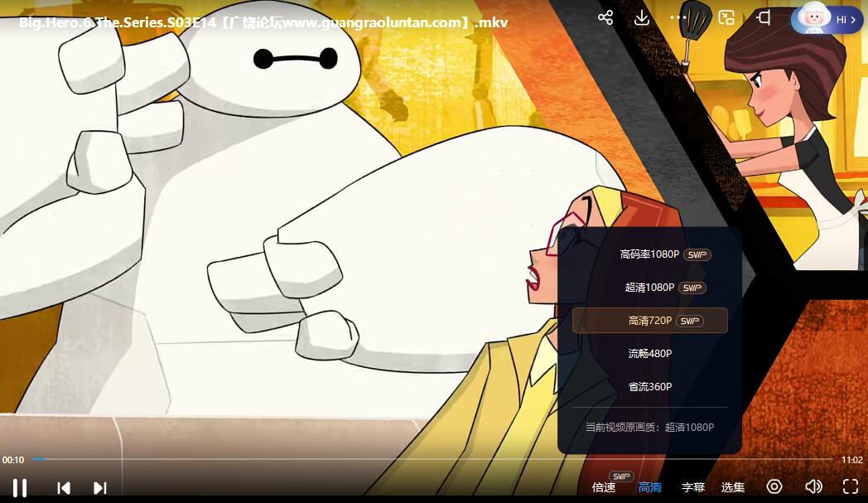Click the SVIP badge beside 高清720P
Image resolution: width=868 pixels, height=503 pixels.
pos(690,321)
